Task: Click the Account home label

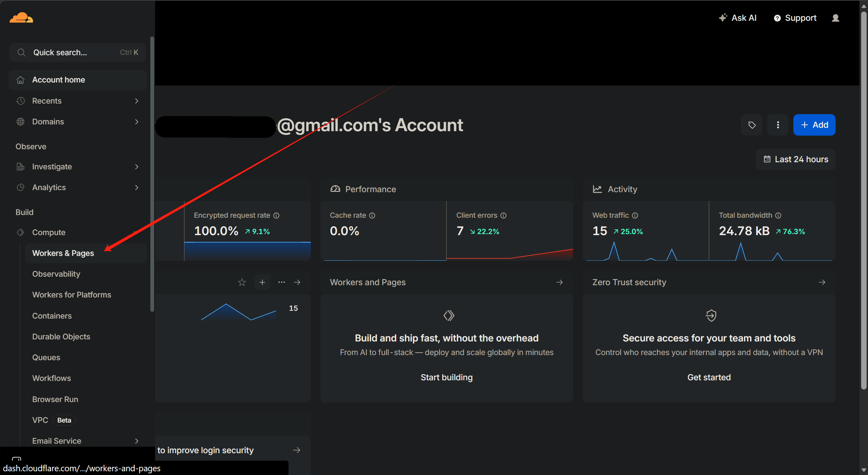Action: (59, 80)
